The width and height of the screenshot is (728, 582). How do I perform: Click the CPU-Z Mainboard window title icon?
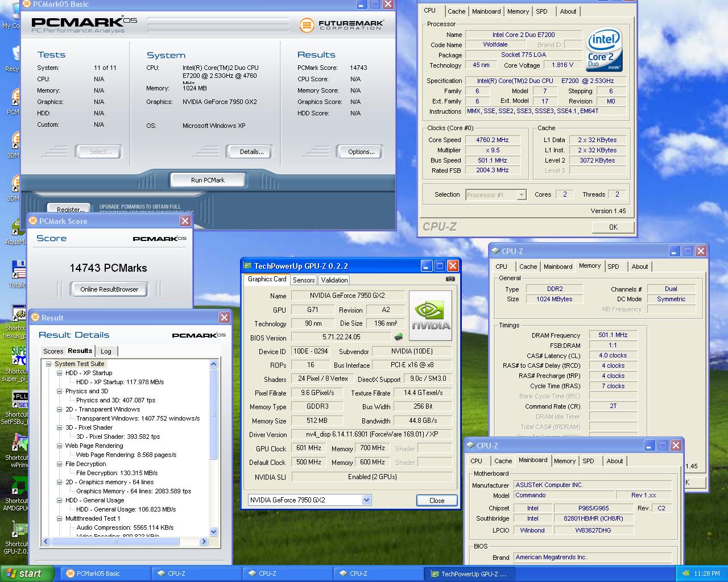tap(470, 445)
